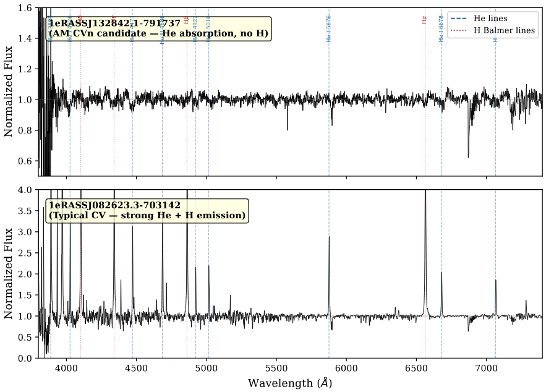Viewport: 546px width, 392px height.
Task: Select the red dotted Balmer legend swatch
Action: (461, 30)
